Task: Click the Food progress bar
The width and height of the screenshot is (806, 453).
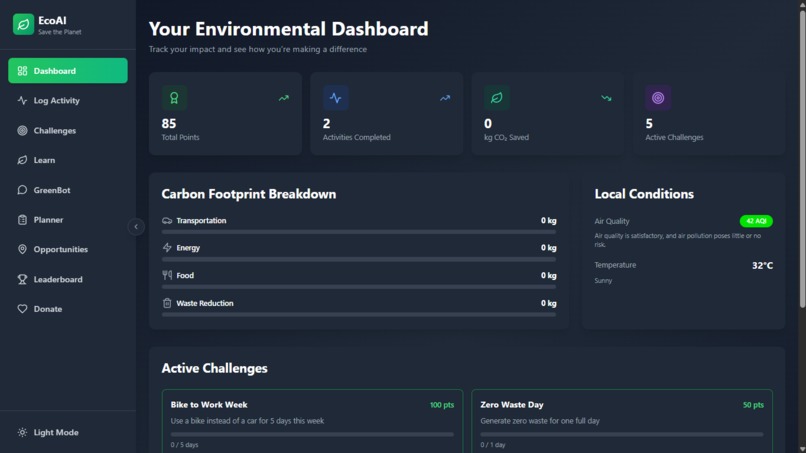Action: pyautogui.click(x=359, y=287)
